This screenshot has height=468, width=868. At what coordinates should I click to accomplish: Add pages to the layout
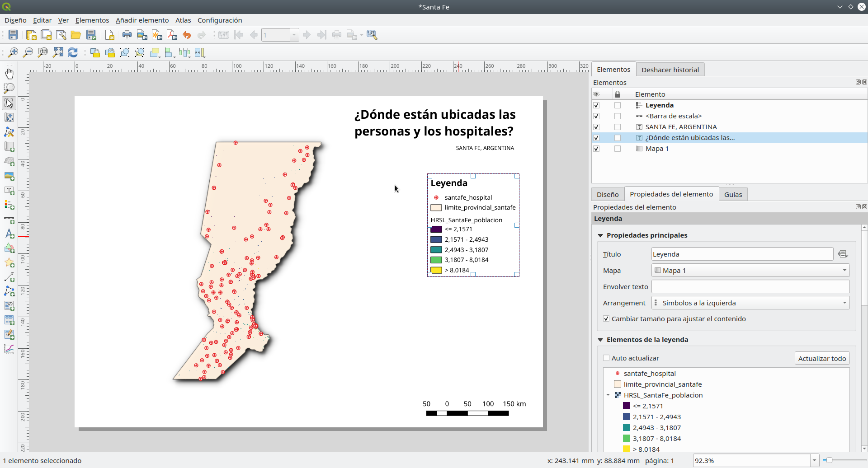[109, 35]
